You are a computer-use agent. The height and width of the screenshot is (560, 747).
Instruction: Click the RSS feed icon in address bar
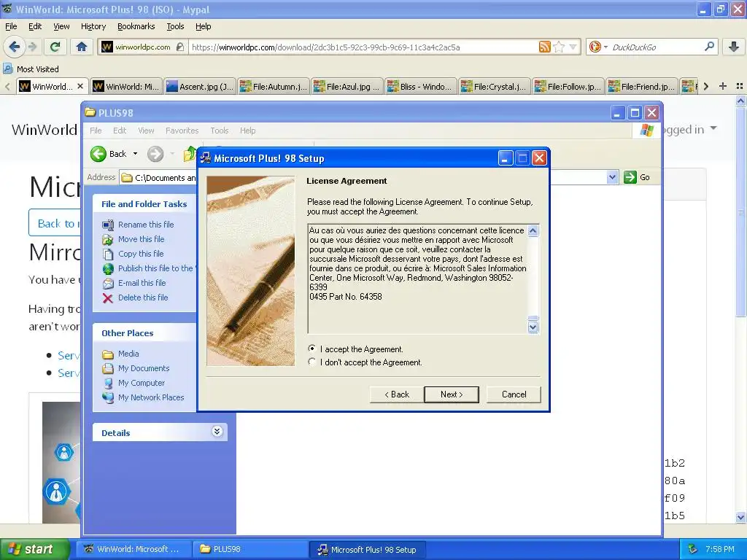[544, 47]
